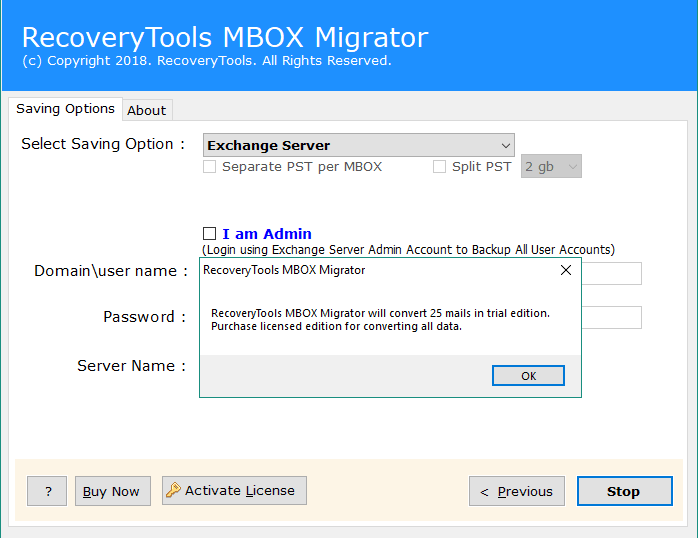Close the RecoveryTools MBOX Migrator dialog

[566, 270]
